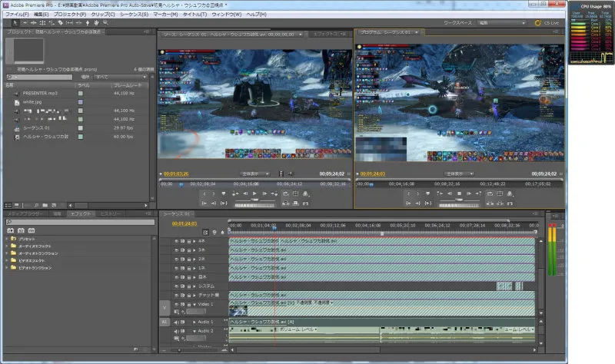The height and width of the screenshot is (364, 615).
Task: Click the Lift icon in Program monitor
Action: click(490, 204)
